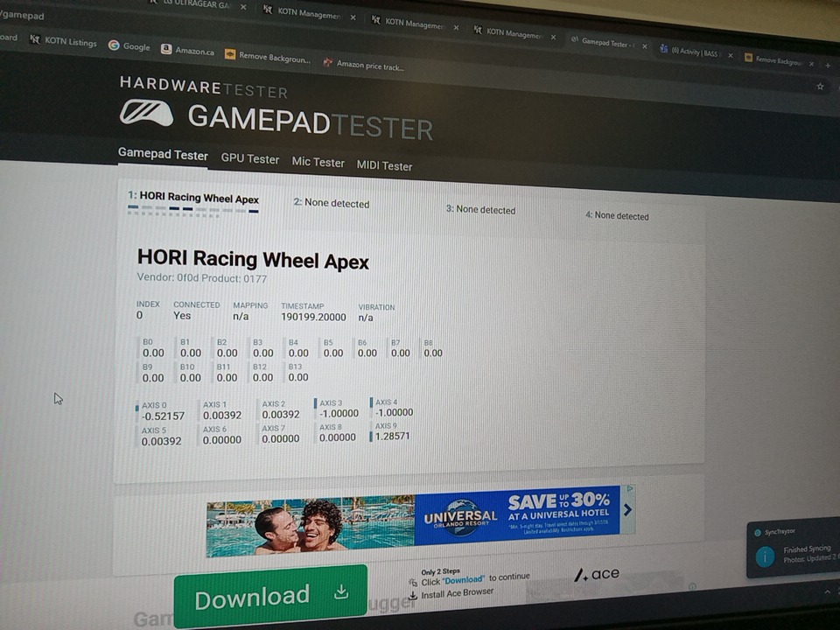Select controller slot 2 None detected
Image resolution: width=840 pixels, height=630 pixels.
[x=332, y=203]
